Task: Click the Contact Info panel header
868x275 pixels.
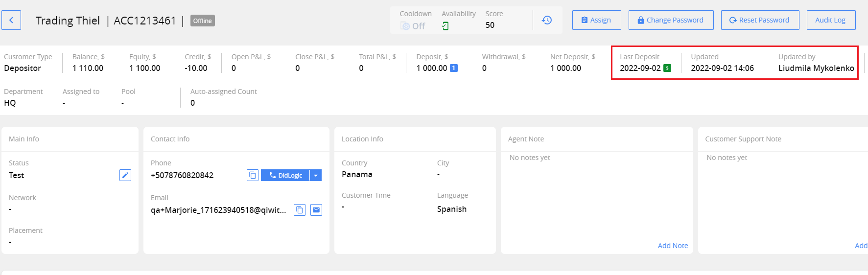Action: [170, 139]
